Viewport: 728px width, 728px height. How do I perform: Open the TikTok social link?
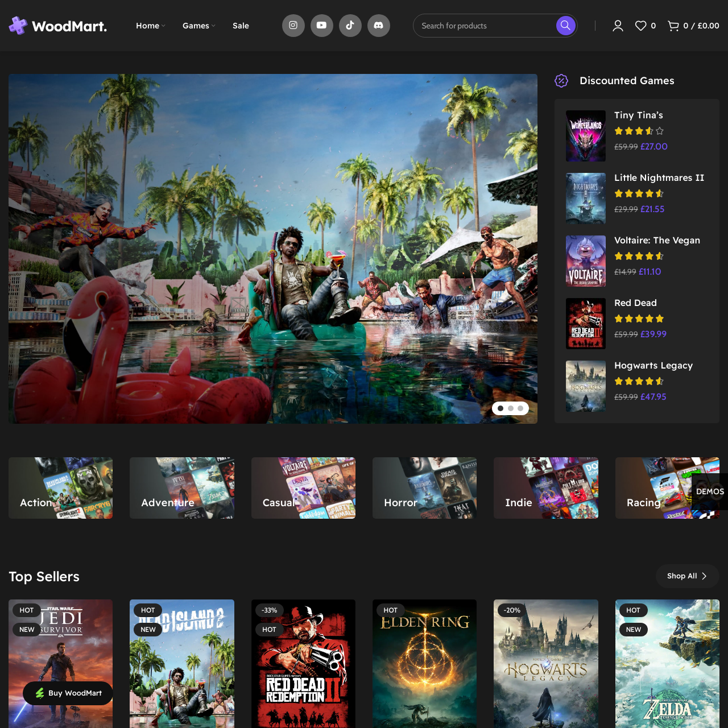tap(350, 26)
